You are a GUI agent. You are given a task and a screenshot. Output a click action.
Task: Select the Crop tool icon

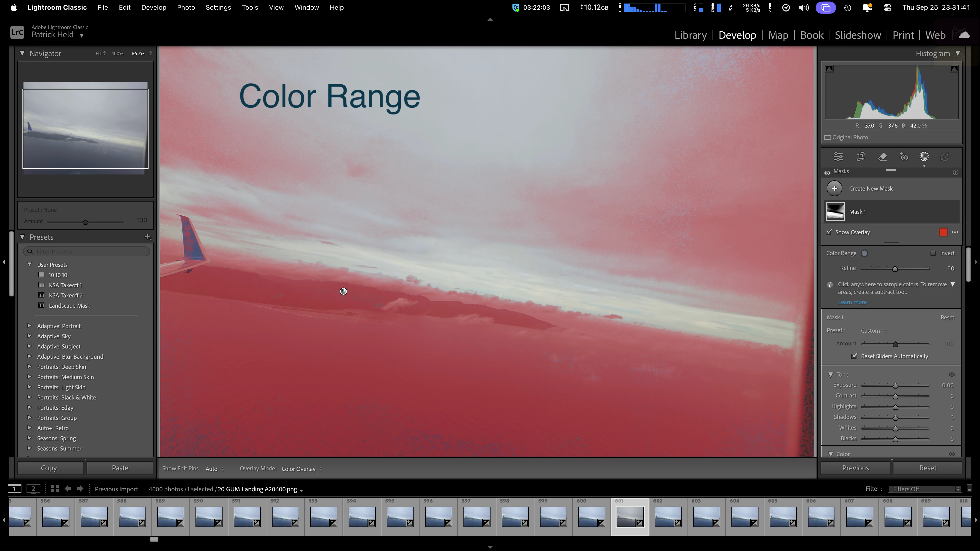click(x=860, y=157)
